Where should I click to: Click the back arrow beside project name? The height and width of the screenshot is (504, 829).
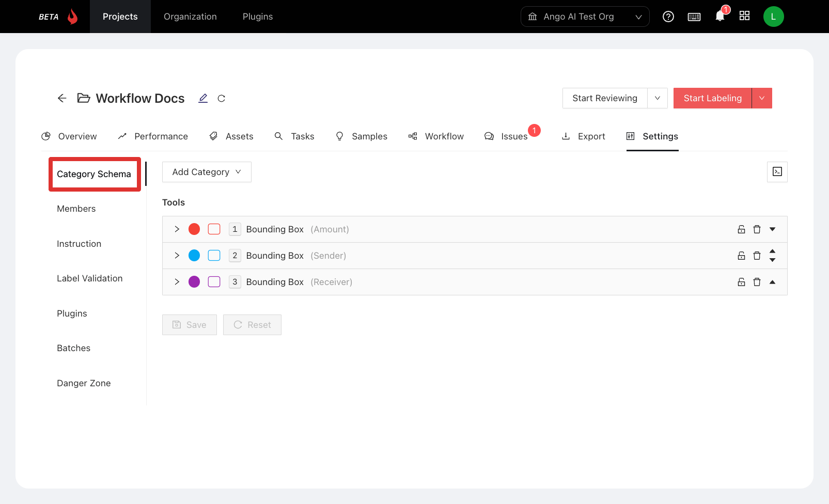(62, 98)
